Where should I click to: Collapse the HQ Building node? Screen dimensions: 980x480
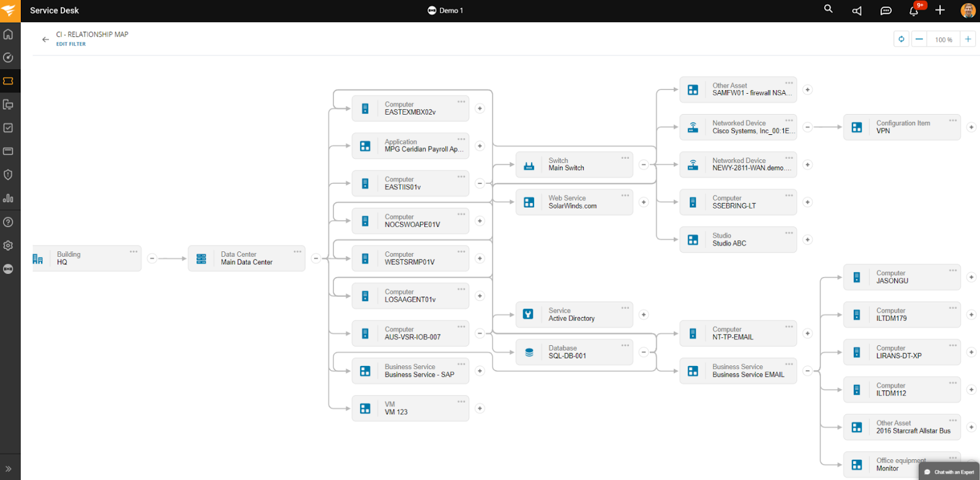(x=153, y=259)
